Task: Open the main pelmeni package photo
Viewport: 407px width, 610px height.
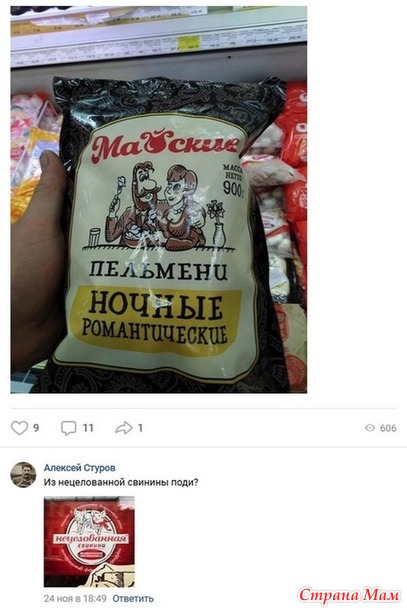Action: pyautogui.click(x=159, y=199)
